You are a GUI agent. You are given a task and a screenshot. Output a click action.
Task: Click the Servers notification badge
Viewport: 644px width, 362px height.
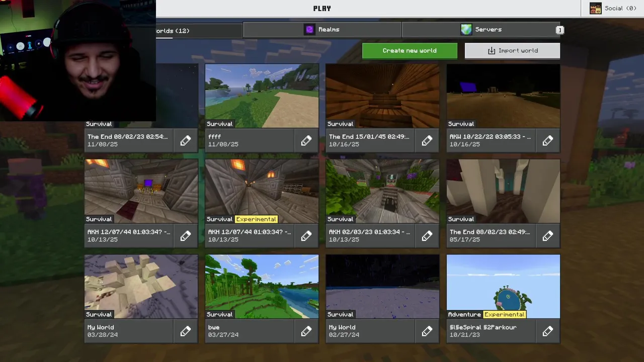[x=559, y=30]
